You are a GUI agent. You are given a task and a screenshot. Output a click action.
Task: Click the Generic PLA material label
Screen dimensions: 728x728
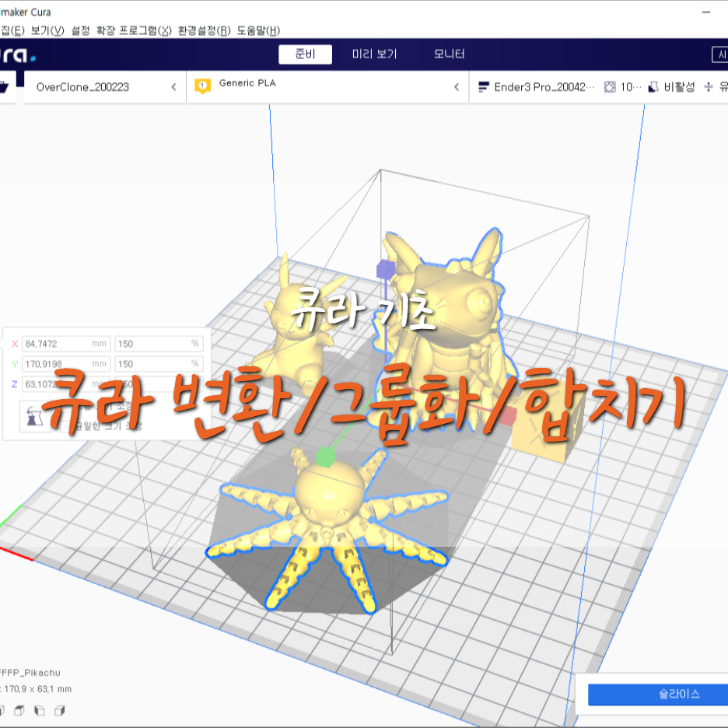point(247,83)
